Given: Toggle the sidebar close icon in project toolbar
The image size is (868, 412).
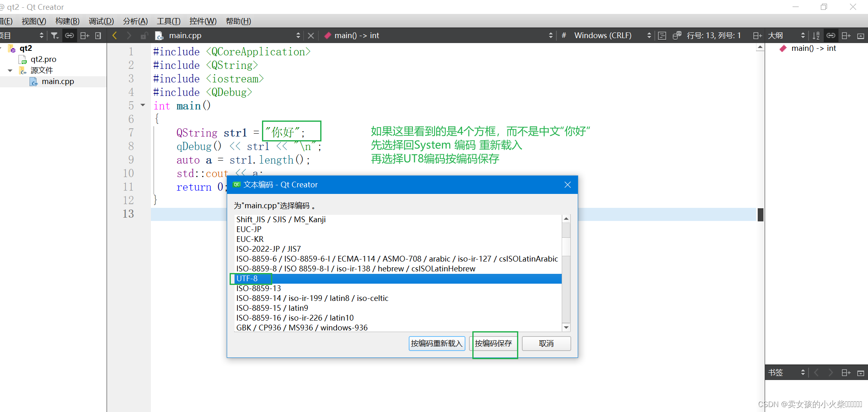Looking at the screenshot, I should (x=98, y=35).
